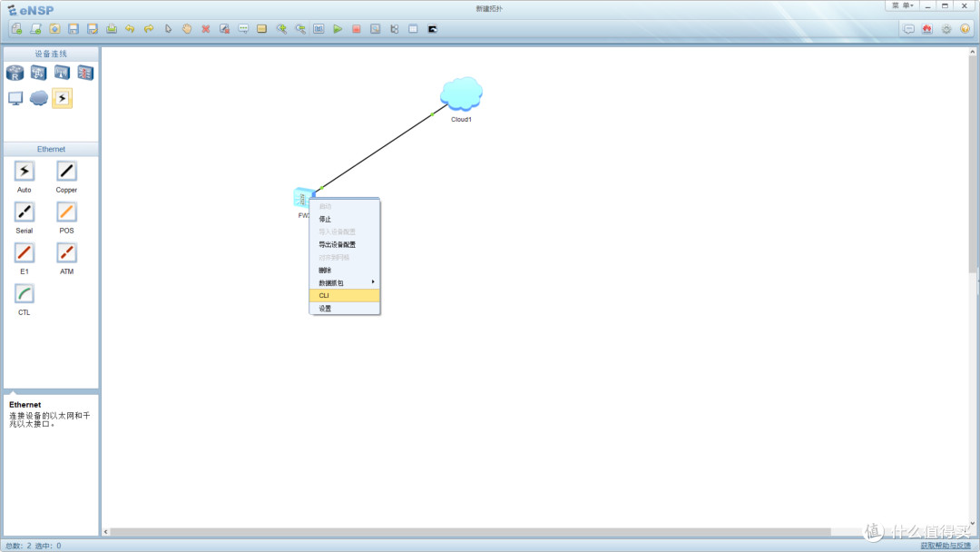Click the Cloud1 device on canvas
Screen dimensions: 980x552
(x=461, y=94)
